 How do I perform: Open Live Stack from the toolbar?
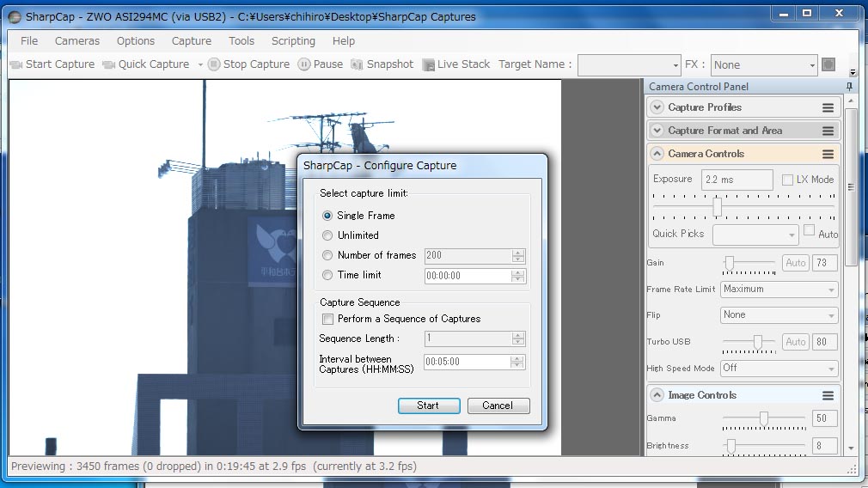pos(455,64)
